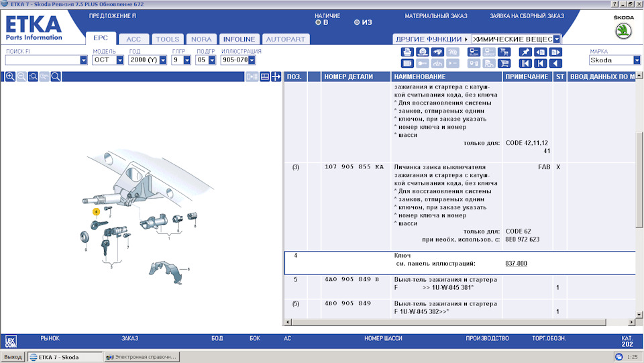Click the ETKA 7 - Skoda taskbar button
Viewport: 644px width, 363px height.
click(64, 357)
